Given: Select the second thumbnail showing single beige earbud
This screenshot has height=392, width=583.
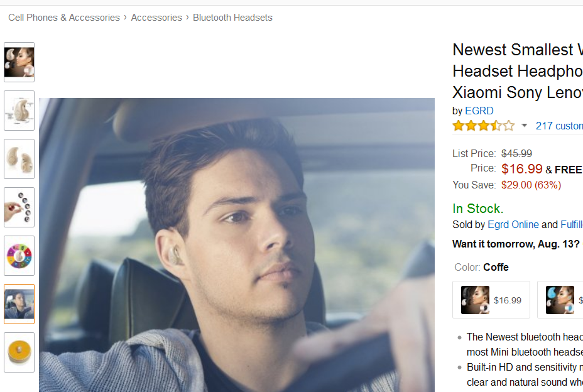Looking at the screenshot, I should tap(19, 111).
